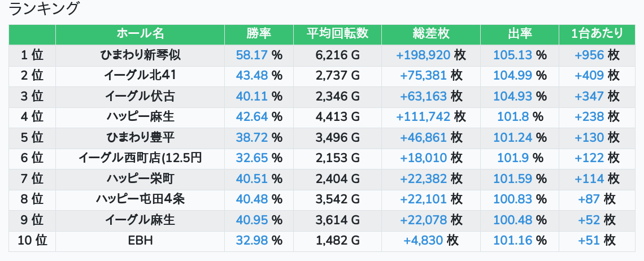The height and width of the screenshot is (261, 644).
Task: Open the ハッピー屯田4条 hall entry
Action: tap(140, 199)
